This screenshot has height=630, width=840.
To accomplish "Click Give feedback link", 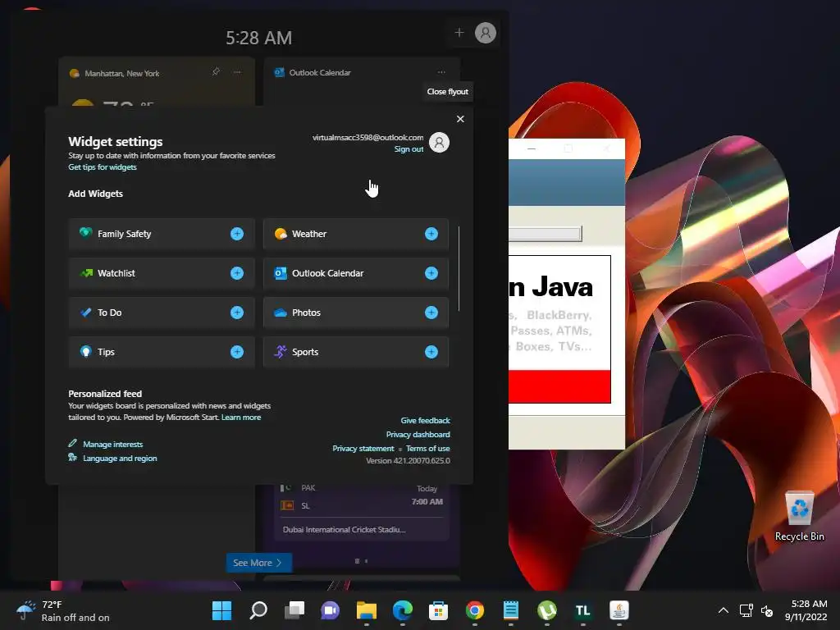I will pyautogui.click(x=426, y=421).
